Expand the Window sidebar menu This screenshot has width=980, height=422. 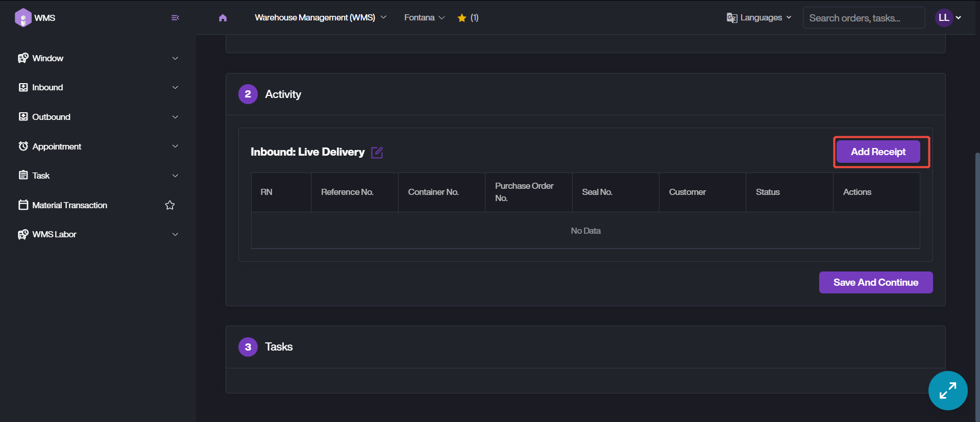(97, 58)
